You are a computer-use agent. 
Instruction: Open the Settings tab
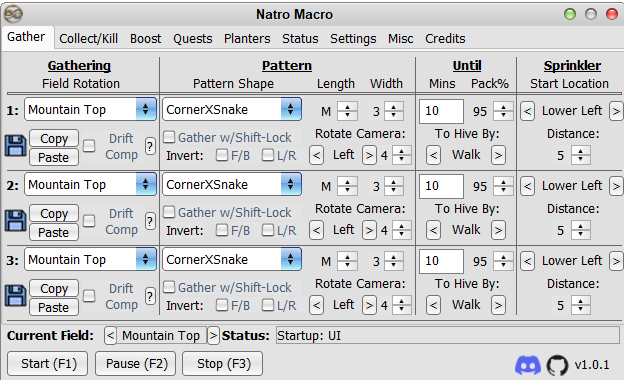(353, 39)
